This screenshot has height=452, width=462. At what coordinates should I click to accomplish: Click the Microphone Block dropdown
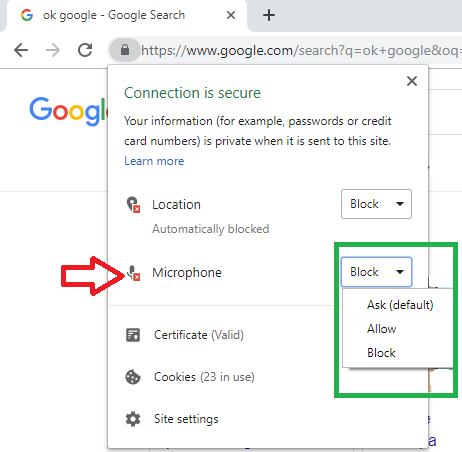pyautogui.click(x=376, y=272)
